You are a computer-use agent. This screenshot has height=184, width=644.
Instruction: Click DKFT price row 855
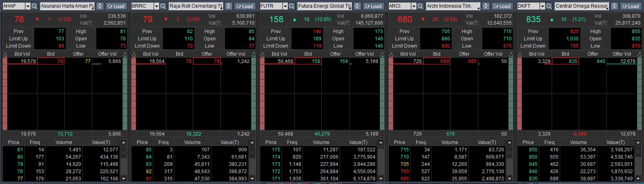(x=576, y=150)
